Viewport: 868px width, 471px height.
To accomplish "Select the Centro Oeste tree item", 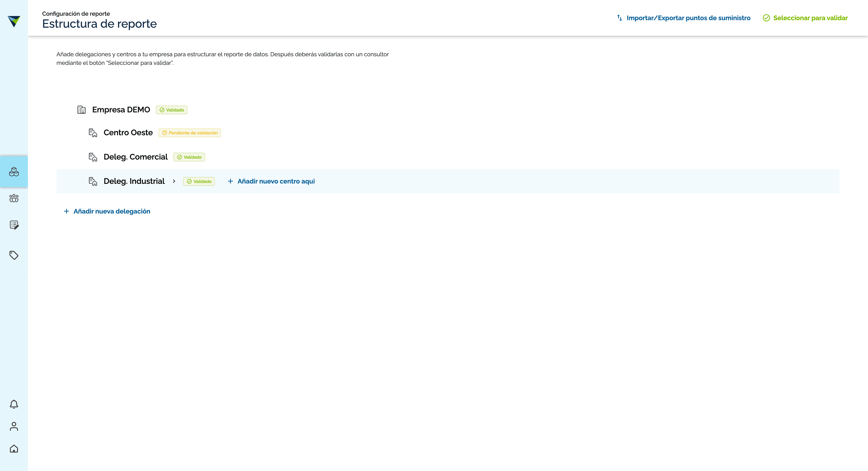I will tap(128, 133).
